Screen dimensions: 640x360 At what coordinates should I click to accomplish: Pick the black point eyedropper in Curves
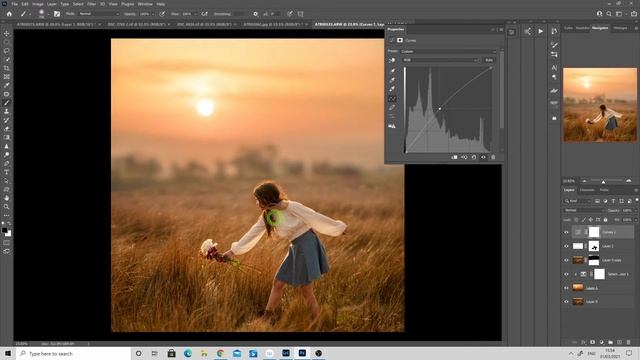[392, 71]
